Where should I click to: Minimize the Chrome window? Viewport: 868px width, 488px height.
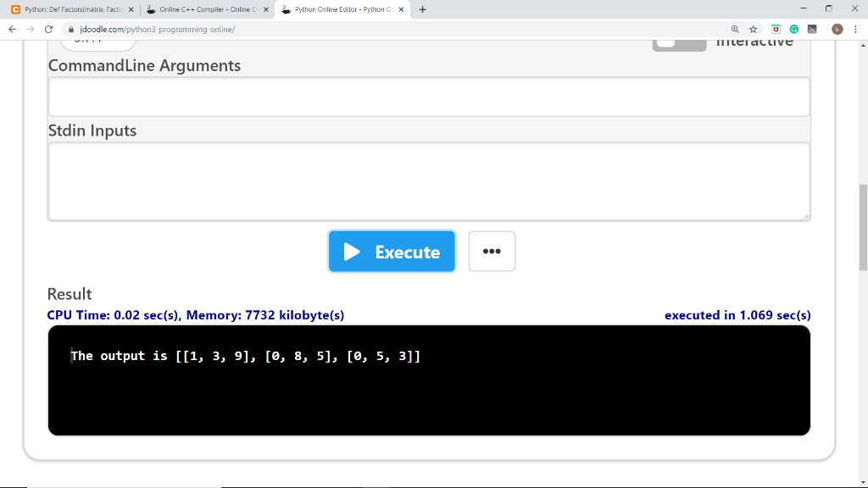(x=804, y=8)
